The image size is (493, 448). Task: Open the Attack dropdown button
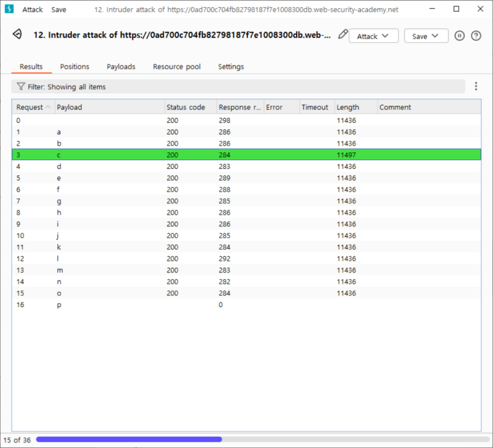374,36
